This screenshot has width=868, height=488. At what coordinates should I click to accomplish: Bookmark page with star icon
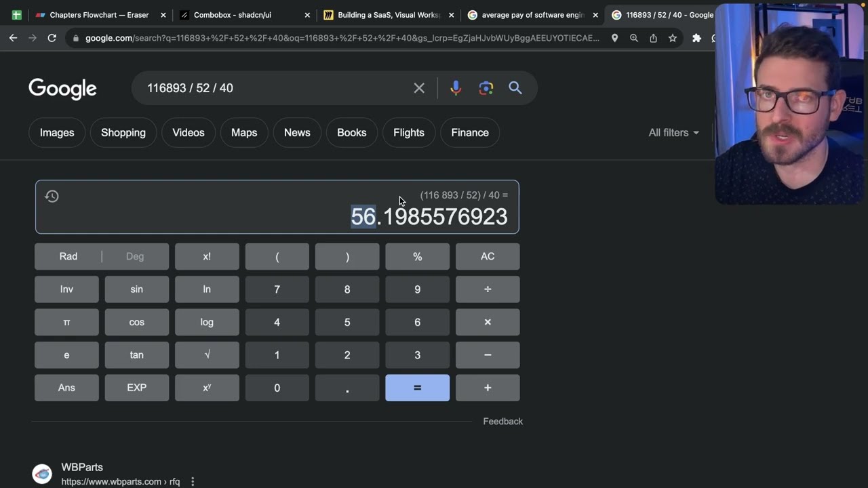(673, 38)
